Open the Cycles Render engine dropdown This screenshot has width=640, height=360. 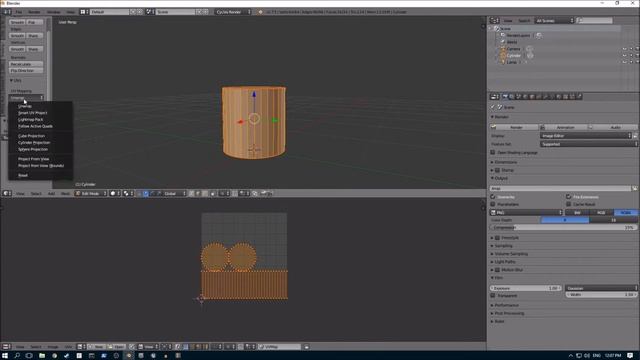233,12
